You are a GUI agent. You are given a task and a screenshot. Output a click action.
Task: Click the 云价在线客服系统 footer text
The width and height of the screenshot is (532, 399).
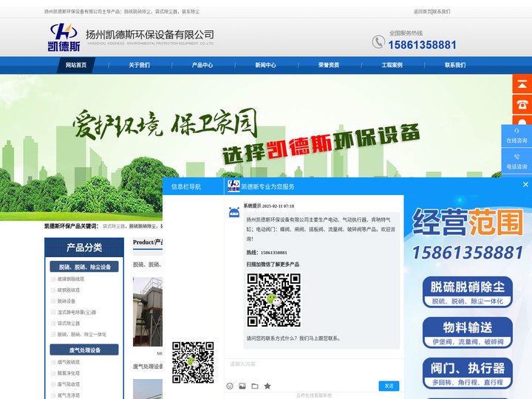(314, 395)
